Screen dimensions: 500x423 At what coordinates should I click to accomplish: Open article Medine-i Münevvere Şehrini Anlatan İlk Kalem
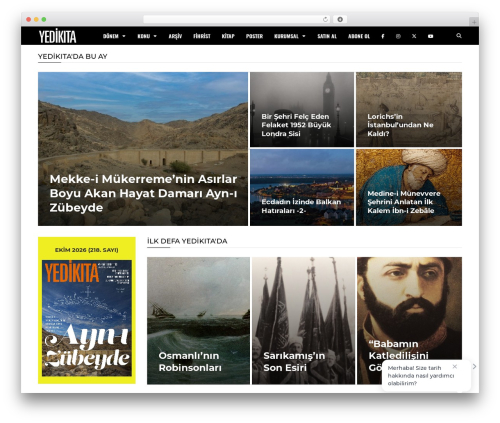[409, 187]
